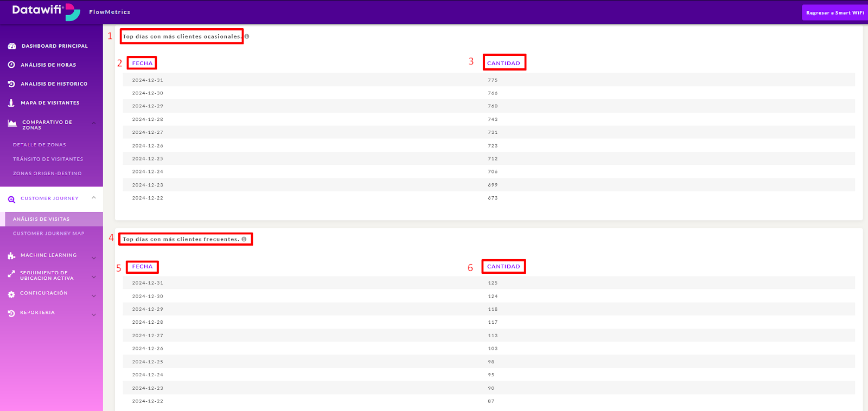The width and height of the screenshot is (868, 411).
Task: Click Regresar a Smart WiFi button
Action: pos(835,12)
